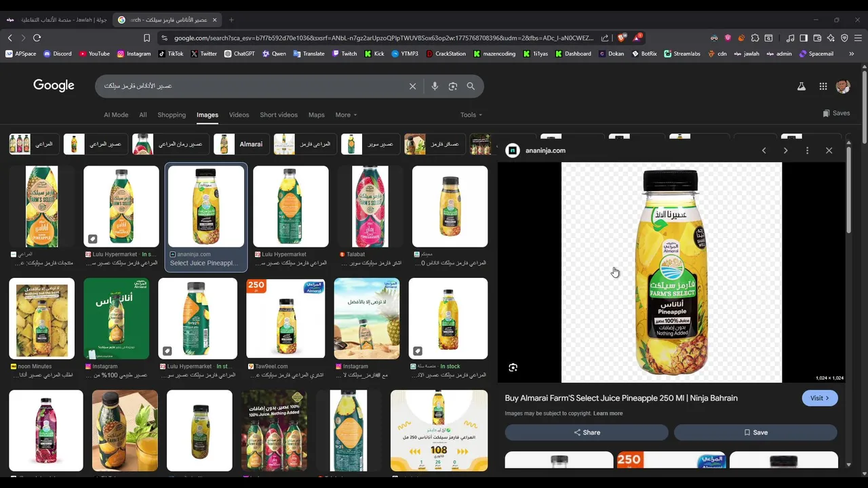Image resolution: width=868 pixels, height=488 pixels.
Task: Close the active Google search browser tab
Action: click(x=215, y=20)
